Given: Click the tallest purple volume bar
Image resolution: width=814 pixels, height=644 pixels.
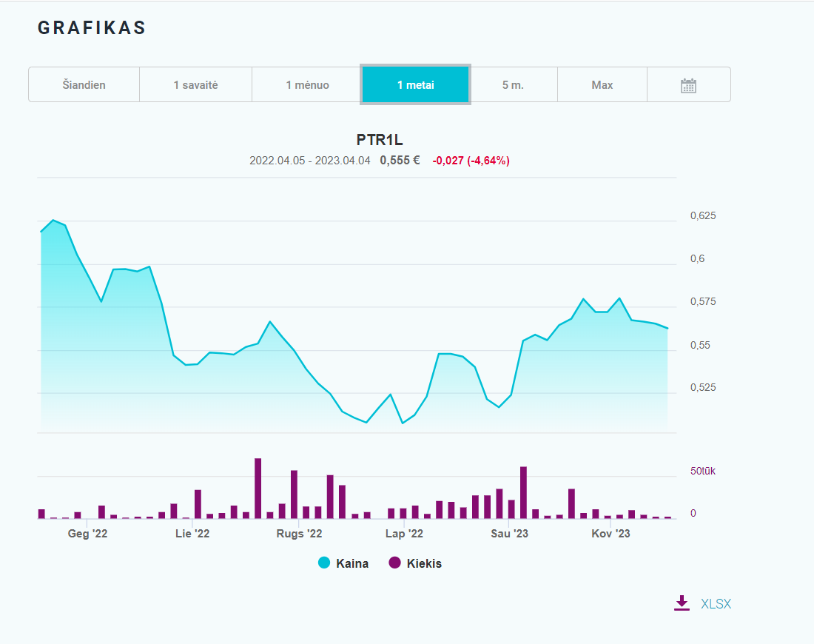Looking at the screenshot, I should pos(258,489).
